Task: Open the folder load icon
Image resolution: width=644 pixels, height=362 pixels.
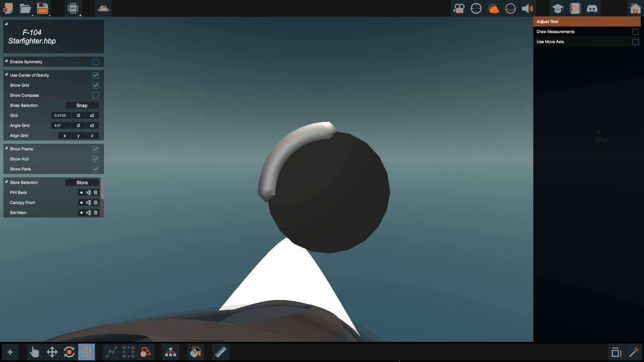Action: [x=25, y=8]
